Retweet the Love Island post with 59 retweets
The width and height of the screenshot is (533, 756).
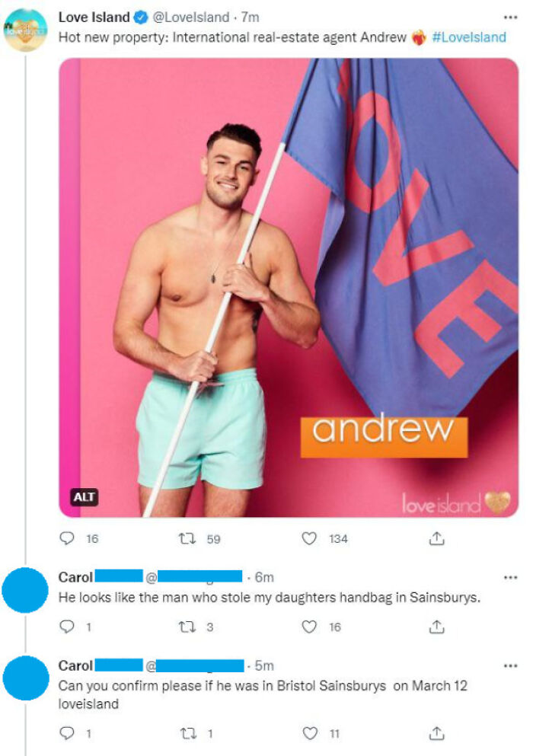[187, 538]
